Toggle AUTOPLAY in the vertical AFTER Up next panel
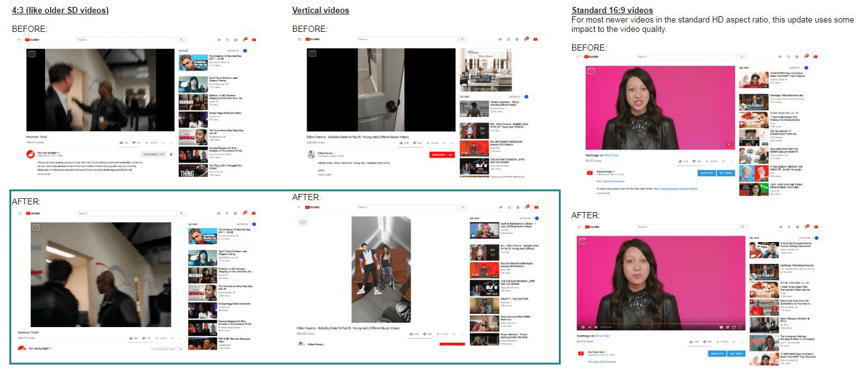 click(537, 218)
